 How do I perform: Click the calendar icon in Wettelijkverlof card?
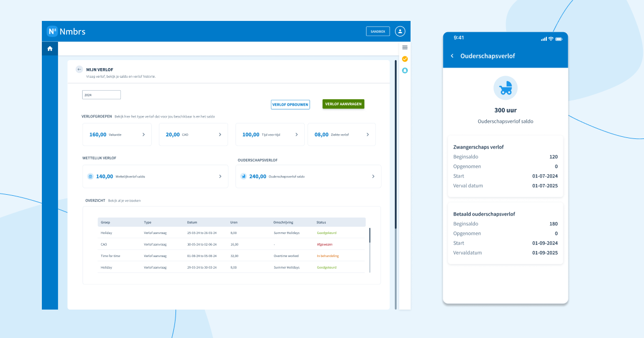pyautogui.click(x=90, y=176)
